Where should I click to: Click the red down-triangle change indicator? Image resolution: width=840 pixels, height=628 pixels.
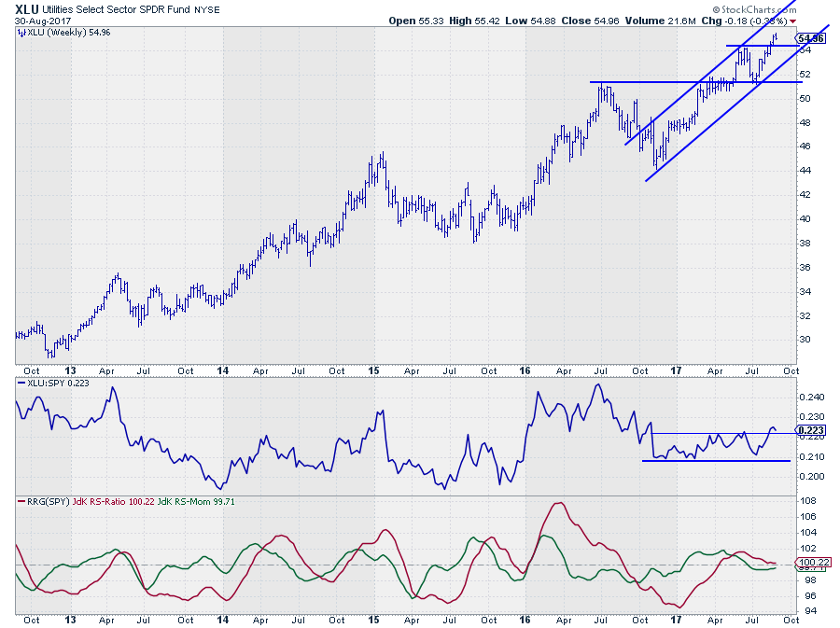(793, 21)
